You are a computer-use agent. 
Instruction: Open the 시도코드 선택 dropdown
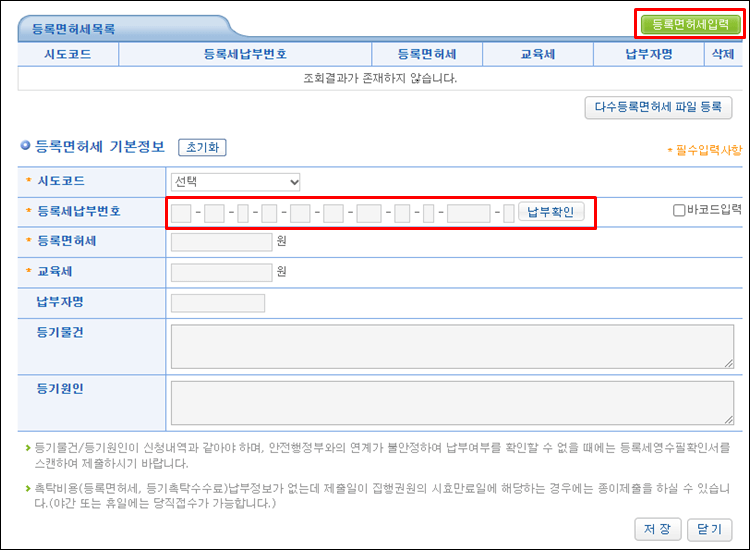click(235, 182)
